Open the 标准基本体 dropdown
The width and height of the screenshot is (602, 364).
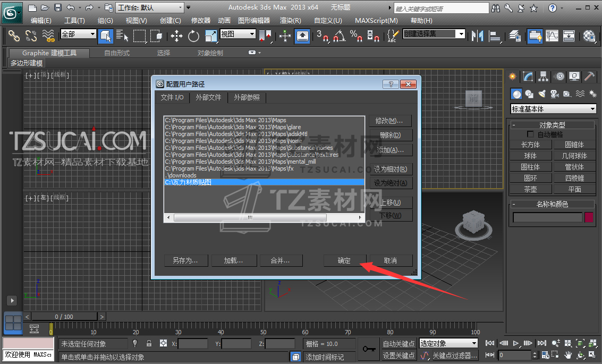(x=553, y=109)
